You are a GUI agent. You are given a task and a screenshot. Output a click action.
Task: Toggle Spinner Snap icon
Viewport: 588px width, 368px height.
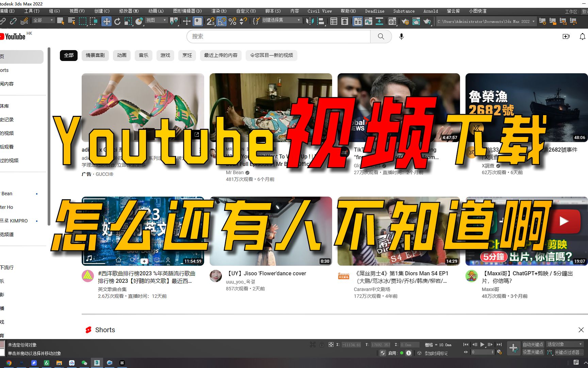(243, 21)
